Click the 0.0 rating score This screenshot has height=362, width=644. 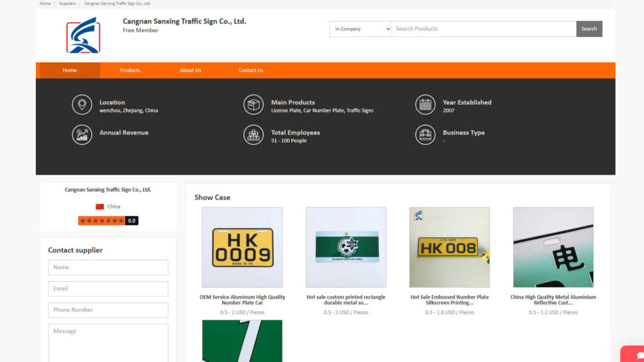(x=131, y=221)
